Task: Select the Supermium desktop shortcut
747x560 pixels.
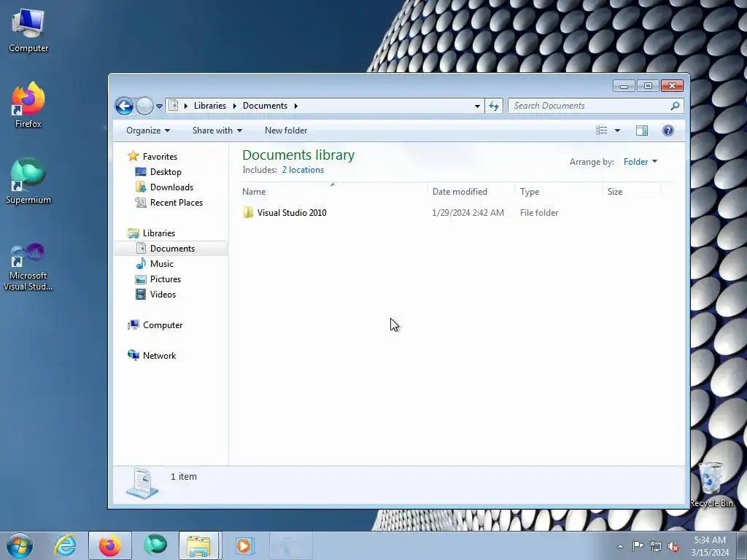Action: pos(28,181)
